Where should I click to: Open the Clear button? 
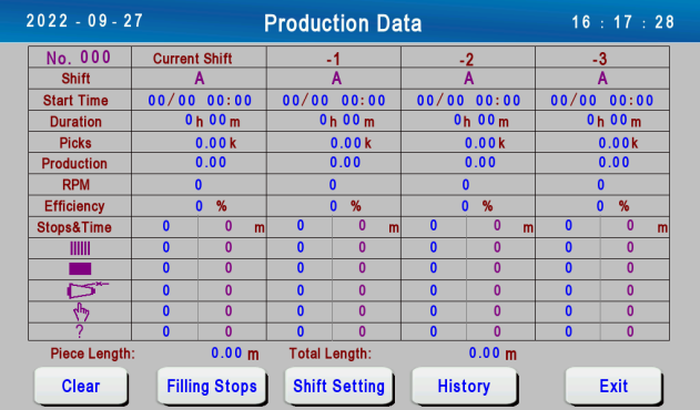(x=81, y=386)
